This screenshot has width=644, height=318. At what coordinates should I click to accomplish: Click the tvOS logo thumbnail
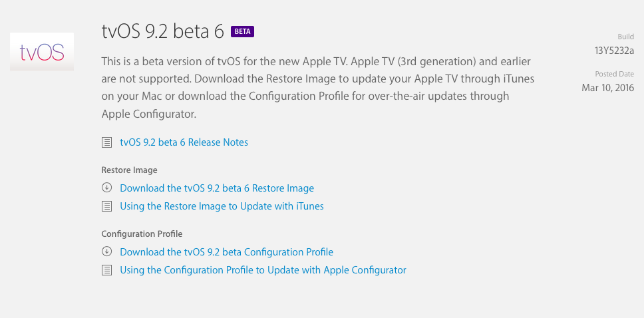[42, 52]
